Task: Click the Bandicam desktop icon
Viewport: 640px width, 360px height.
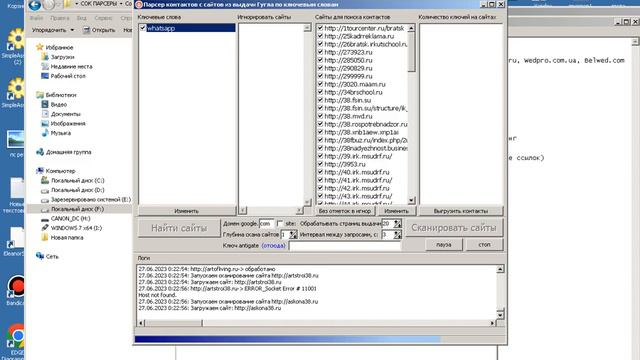Action: pos(16,287)
